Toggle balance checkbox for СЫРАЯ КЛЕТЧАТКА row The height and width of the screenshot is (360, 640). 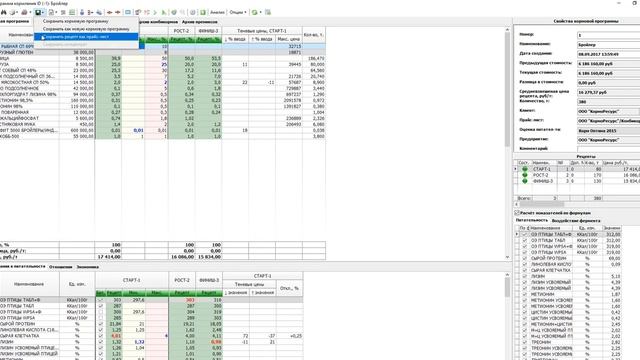(x=101, y=336)
